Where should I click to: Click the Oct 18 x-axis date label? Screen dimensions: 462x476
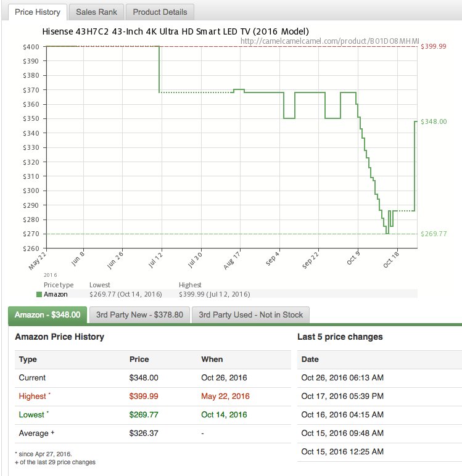(390, 260)
